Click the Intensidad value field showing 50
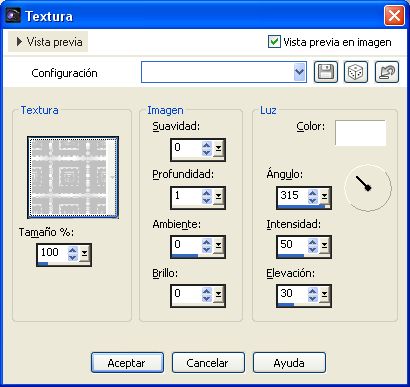Viewport: 410px width, 387px height. (x=293, y=246)
